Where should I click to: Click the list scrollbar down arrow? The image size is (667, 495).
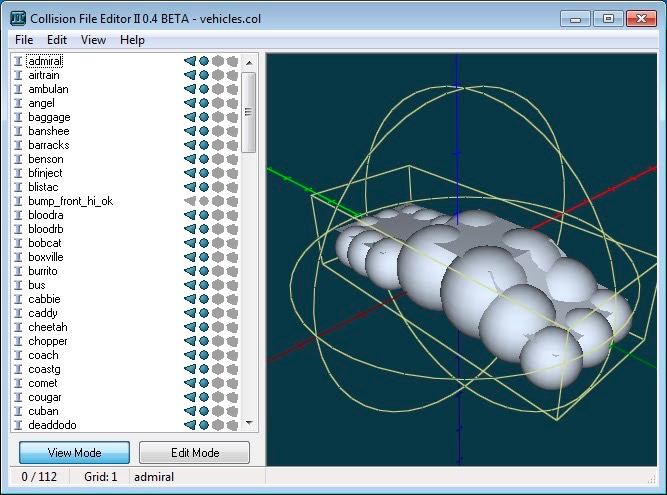pos(249,423)
